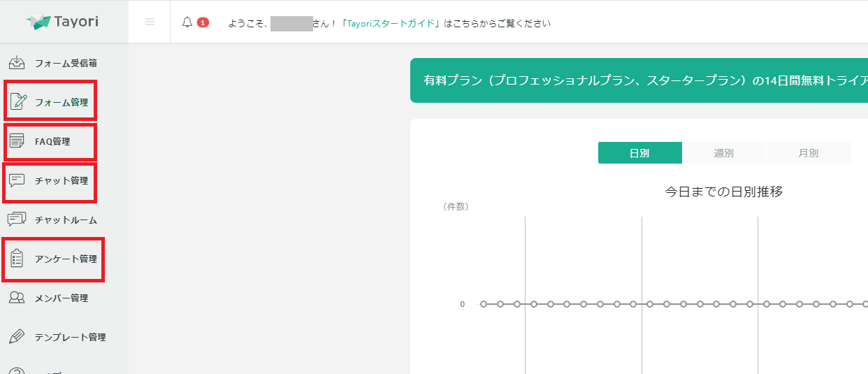Click the メンバー管理 people icon
The height and width of the screenshot is (374, 868).
pyautogui.click(x=17, y=298)
